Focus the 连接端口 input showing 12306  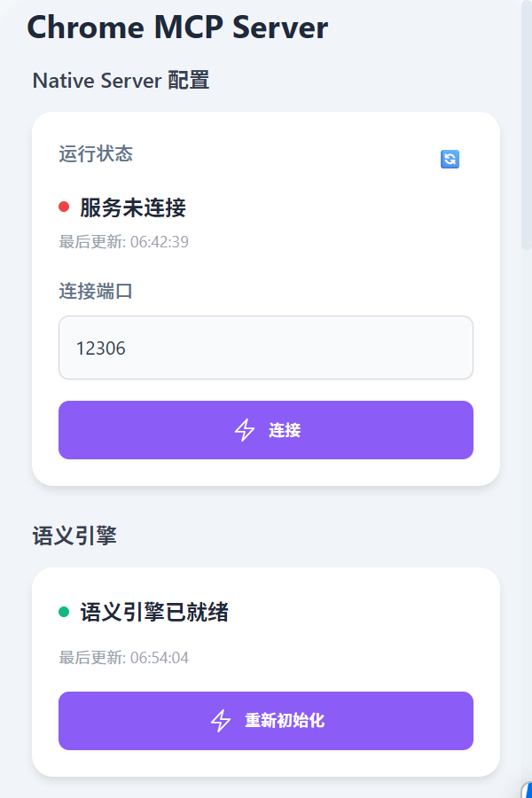[266, 348]
